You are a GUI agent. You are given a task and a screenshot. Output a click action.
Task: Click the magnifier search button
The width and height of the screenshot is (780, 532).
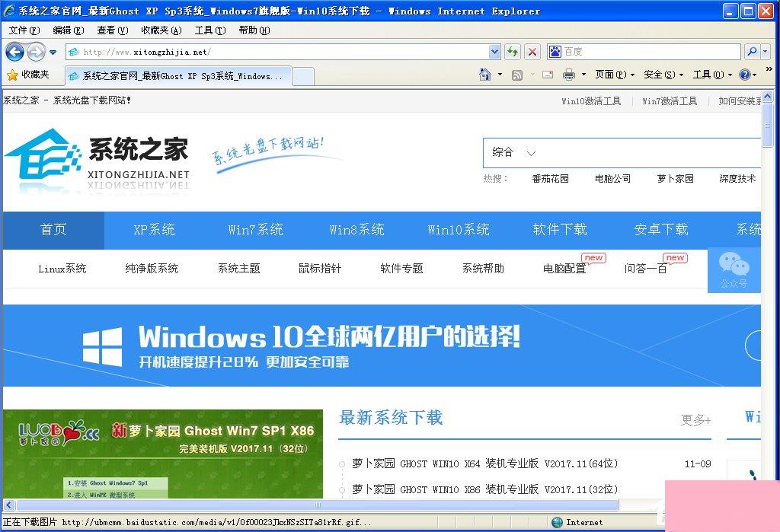752,52
